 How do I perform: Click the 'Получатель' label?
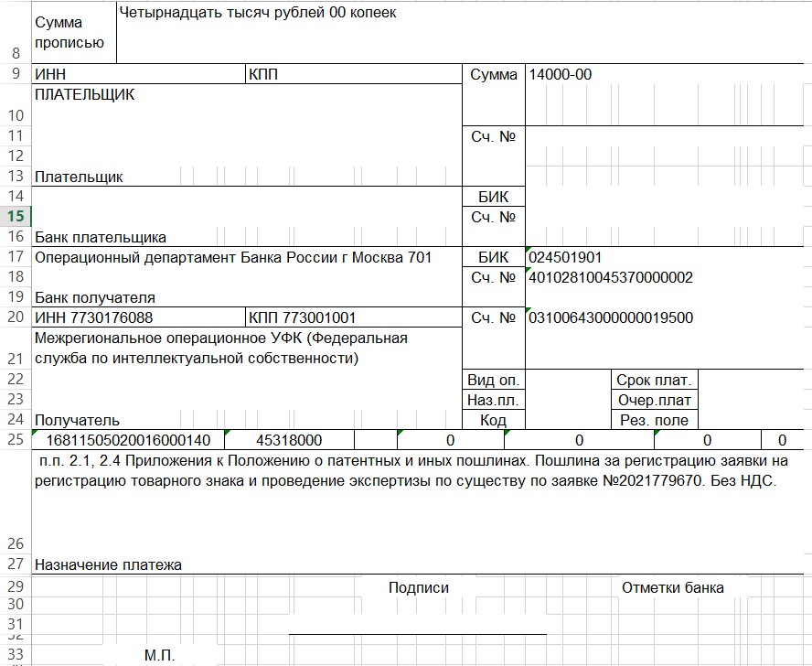pos(77,420)
